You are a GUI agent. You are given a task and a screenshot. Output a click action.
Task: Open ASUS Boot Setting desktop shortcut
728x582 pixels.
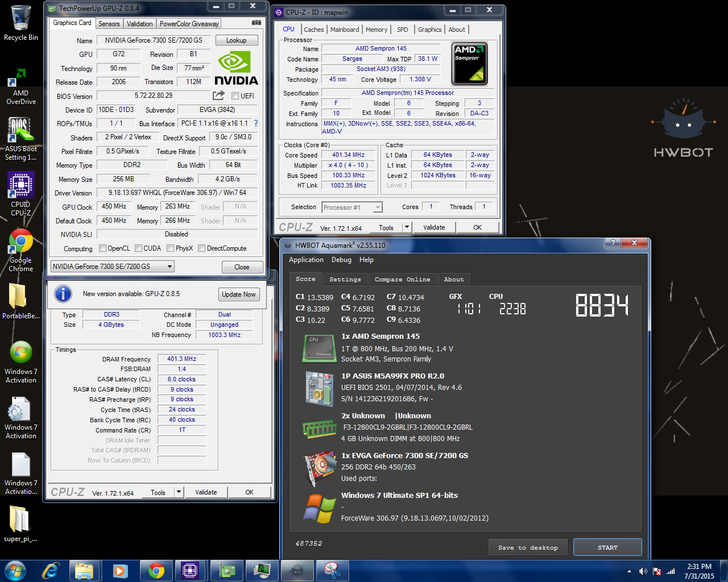(x=21, y=139)
